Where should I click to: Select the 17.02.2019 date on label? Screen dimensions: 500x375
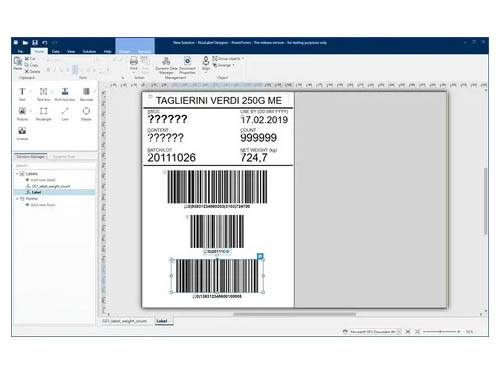(x=264, y=120)
